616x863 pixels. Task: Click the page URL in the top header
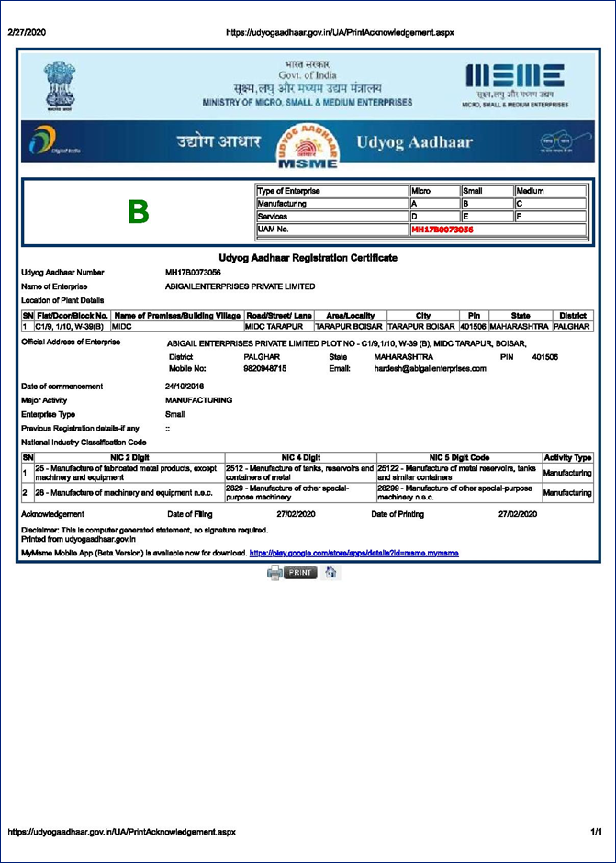pos(341,32)
